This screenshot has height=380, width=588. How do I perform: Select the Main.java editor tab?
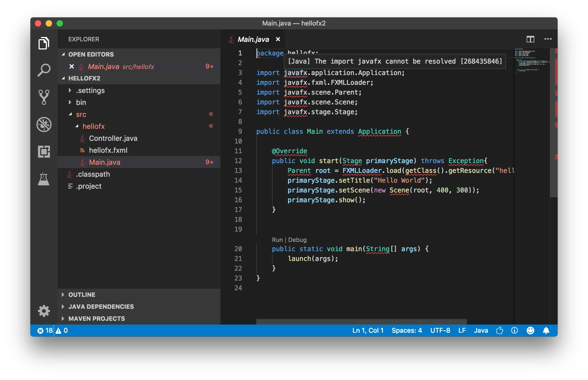pyautogui.click(x=253, y=39)
